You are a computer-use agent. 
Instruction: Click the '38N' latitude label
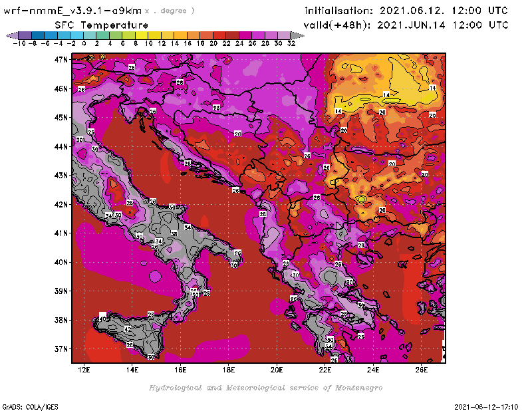(61, 321)
